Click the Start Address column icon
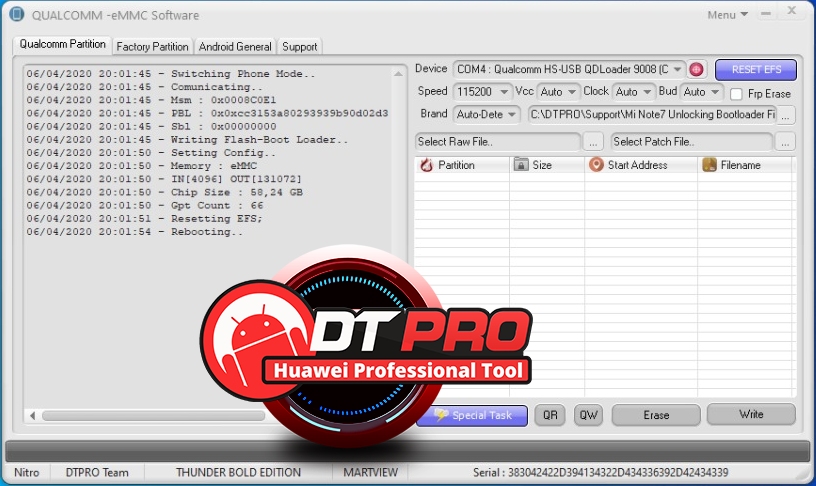Image resolution: width=816 pixels, height=486 pixels. 596,164
